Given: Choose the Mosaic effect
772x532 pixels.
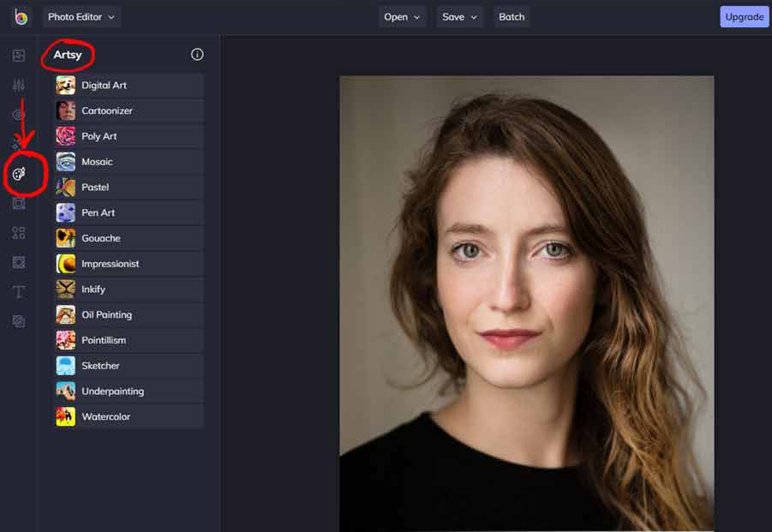Looking at the screenshot, I should [129, 161].
